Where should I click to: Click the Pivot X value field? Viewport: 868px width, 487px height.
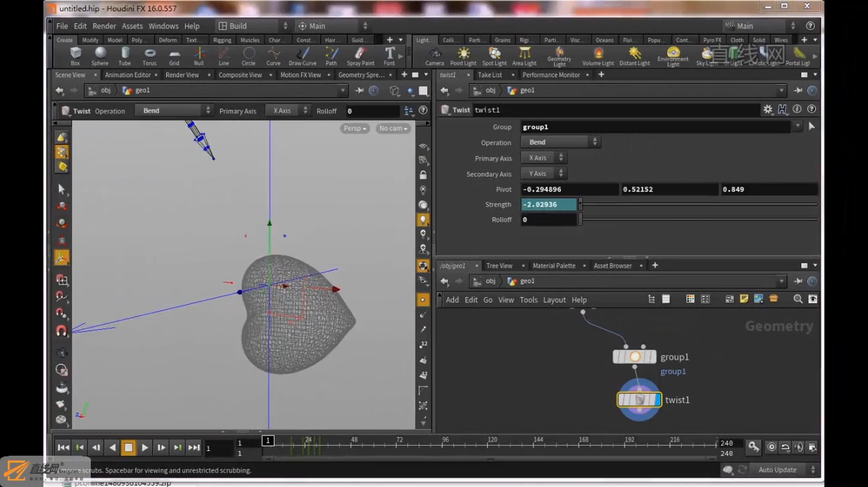click(570, 189)
